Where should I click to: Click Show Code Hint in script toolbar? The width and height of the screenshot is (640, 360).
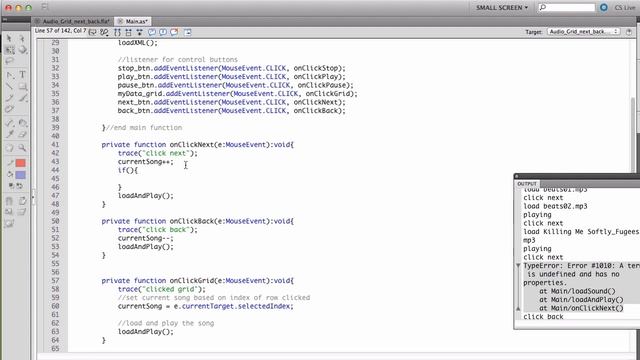[93, 32]
